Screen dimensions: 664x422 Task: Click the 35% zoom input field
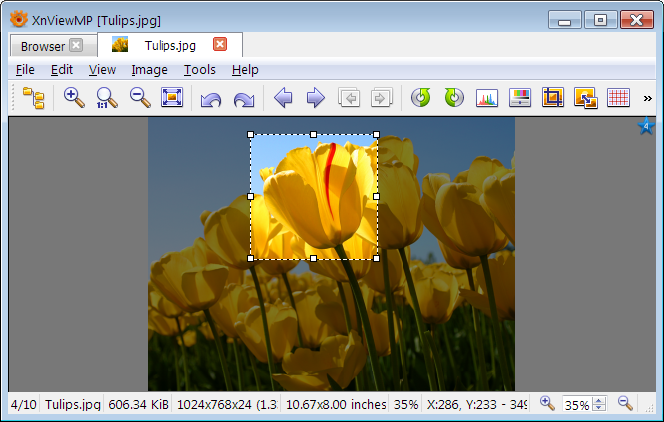(x=576, y=405)
